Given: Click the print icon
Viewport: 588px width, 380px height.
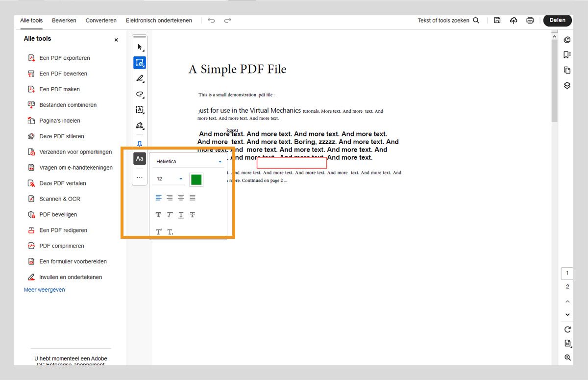Looking at the screenshot, I should 530,21.
